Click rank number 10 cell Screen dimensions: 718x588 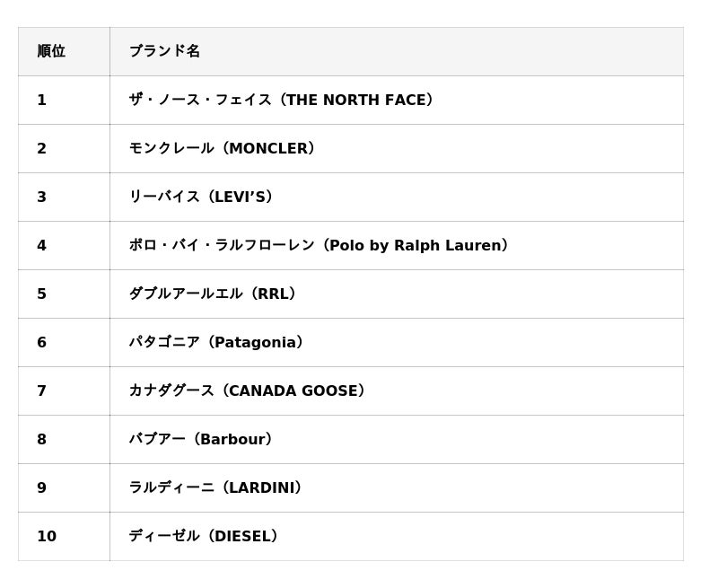(47, 536)
